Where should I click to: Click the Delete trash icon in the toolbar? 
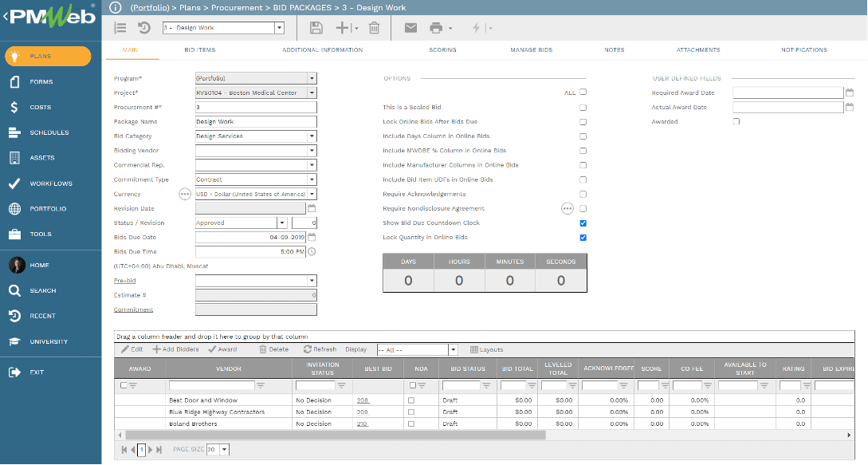[372, 27]
